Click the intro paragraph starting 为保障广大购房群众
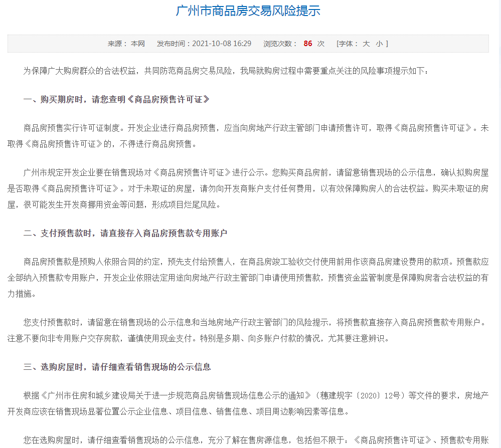This screenshot has height=448, width=501. coord(226,71)
